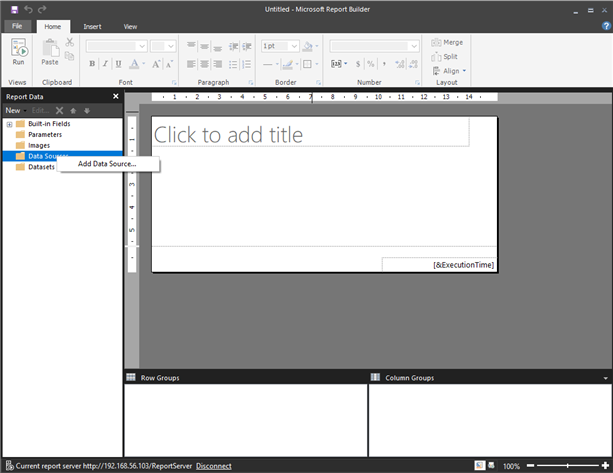Click the 'Click to add title' text box

tap(310, 134)
